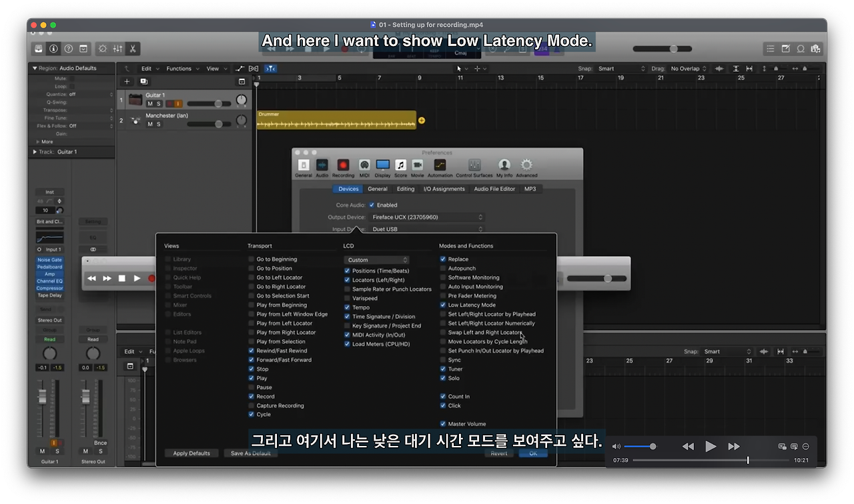The height and width of the screenshot is (504, 854).
Task: Expand the Track Guitar 1 disclosure triangle
Action: pos(35,152)
